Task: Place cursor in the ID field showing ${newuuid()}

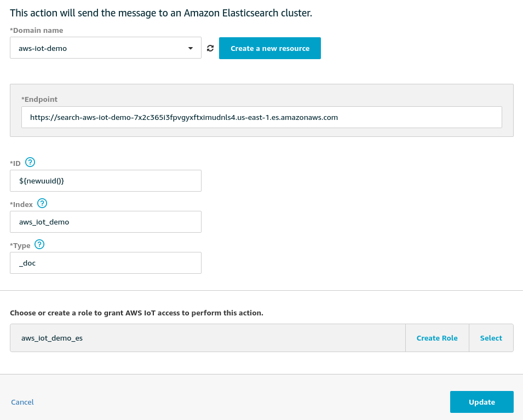Action: [x=106, y=180]
